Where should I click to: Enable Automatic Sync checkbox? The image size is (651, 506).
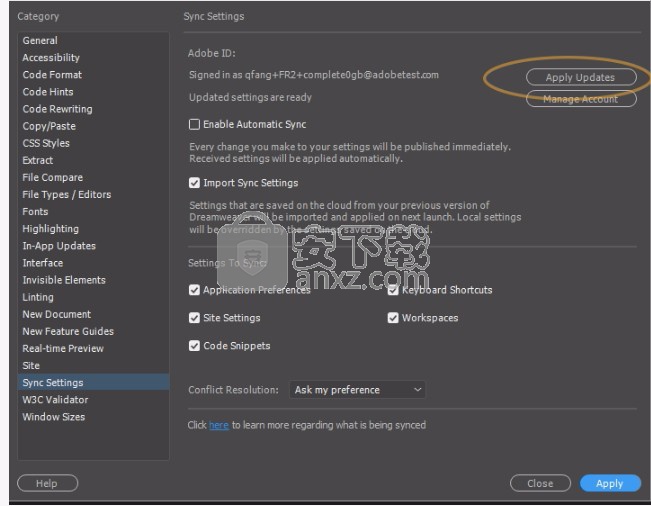194,124
